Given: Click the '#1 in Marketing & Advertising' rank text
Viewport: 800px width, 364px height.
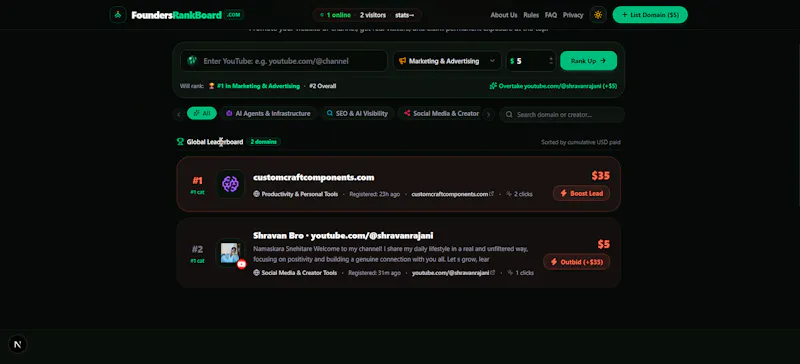Looking at the screenshot, I should (x=258, y=86).
